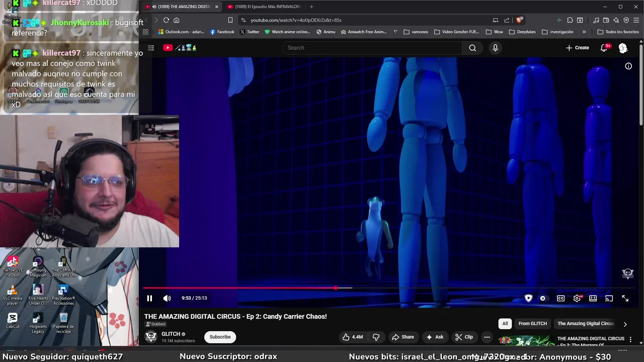The width and height of the screenshot is (644, 362).
Task: Open the YouTube account avatar menu
Action: coord(623,48)
